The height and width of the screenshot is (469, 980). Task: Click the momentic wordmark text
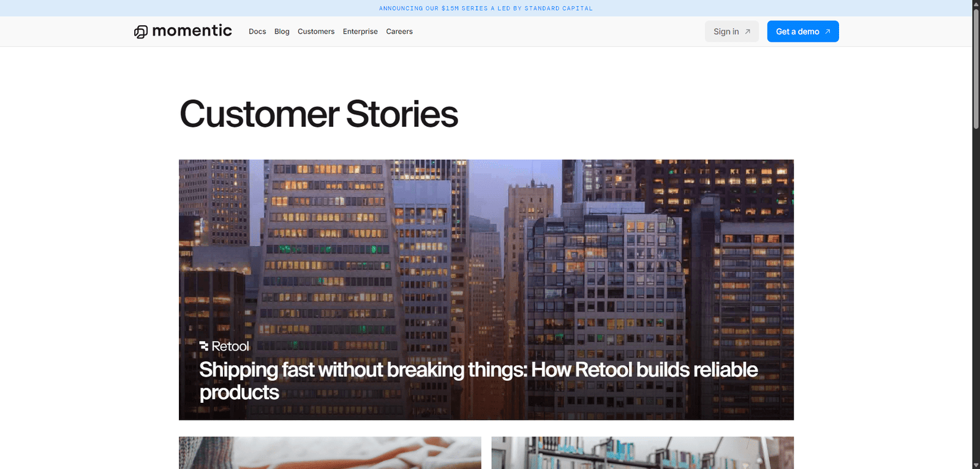[192, 31]
